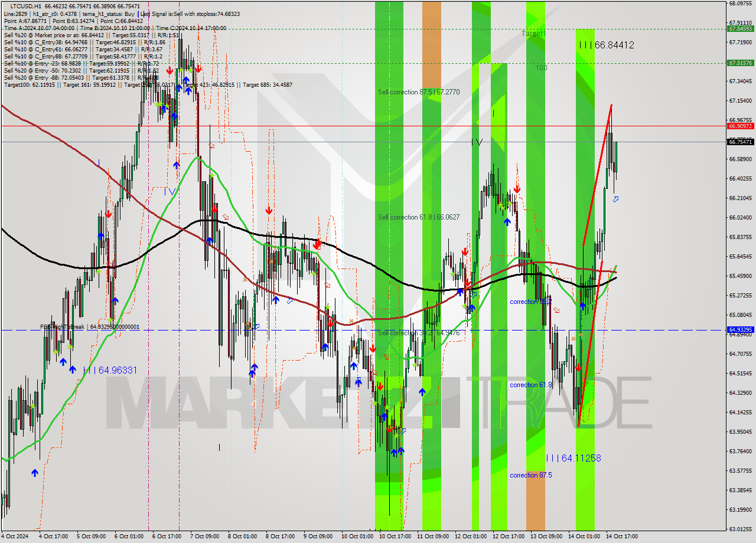
Task: Click the green 67.51576 price tag
Action: pyautogui.click(x=740, y=63)
